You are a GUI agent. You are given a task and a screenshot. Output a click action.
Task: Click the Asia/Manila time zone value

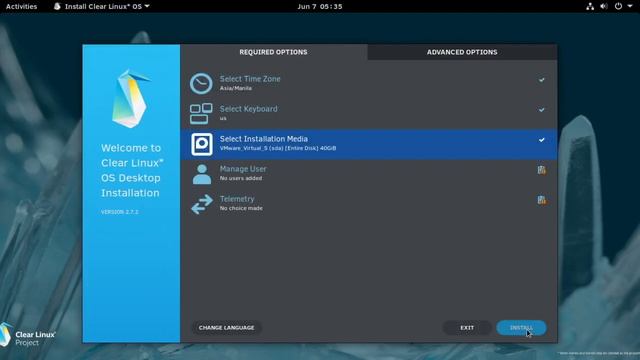click(236, 88)
